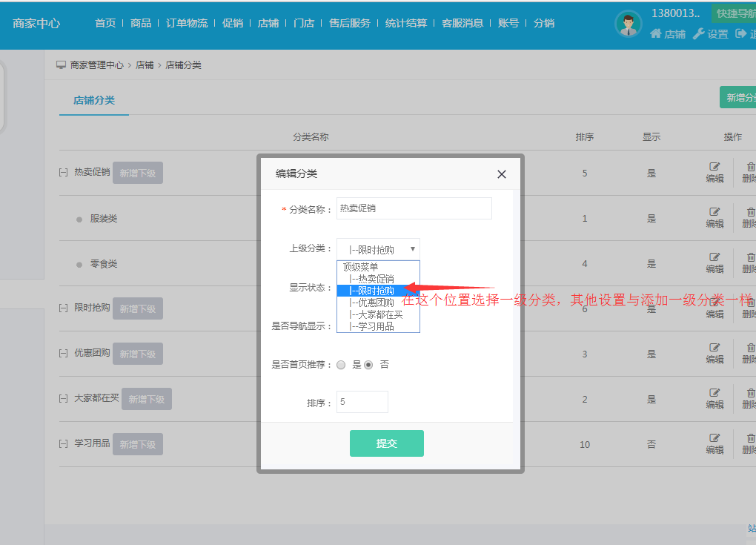Click the 店铺 home icon in header
756x545 pixels.
(656, 34)
